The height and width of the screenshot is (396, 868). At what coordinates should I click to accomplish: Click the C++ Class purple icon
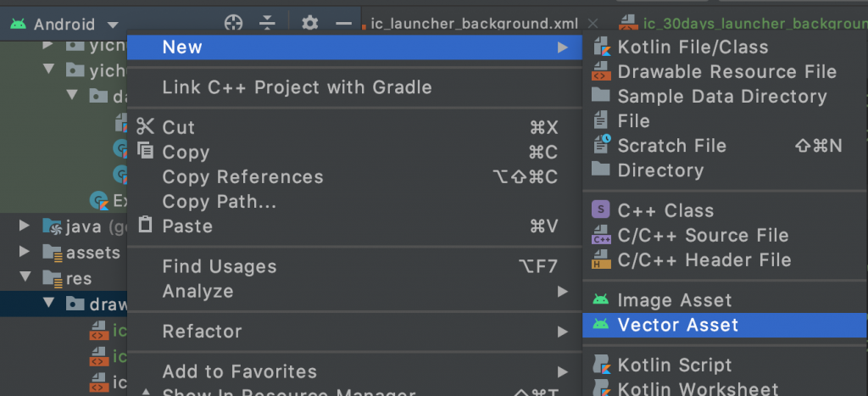(601, 210)
